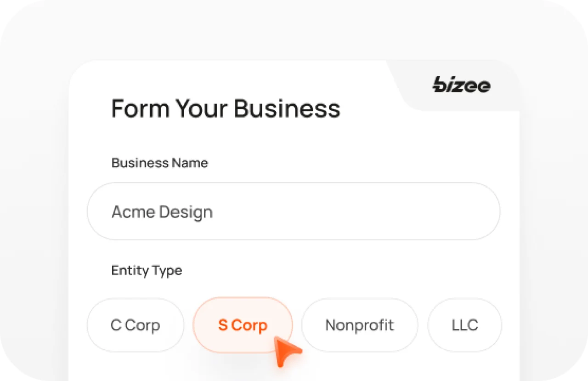The height and width of the screenshot is (381, 588).
Task: Choose Nonprofit as entity type
Action: pos(359,325)
